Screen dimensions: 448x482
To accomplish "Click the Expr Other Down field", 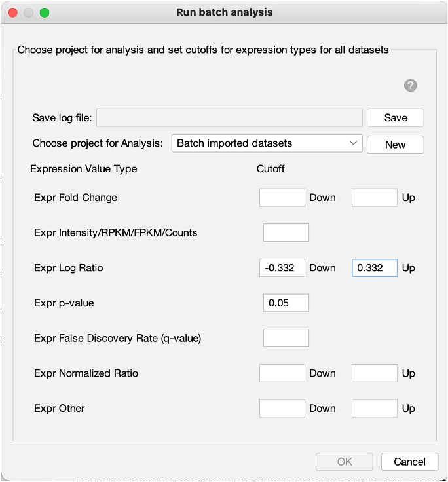I will click(282, 409).
